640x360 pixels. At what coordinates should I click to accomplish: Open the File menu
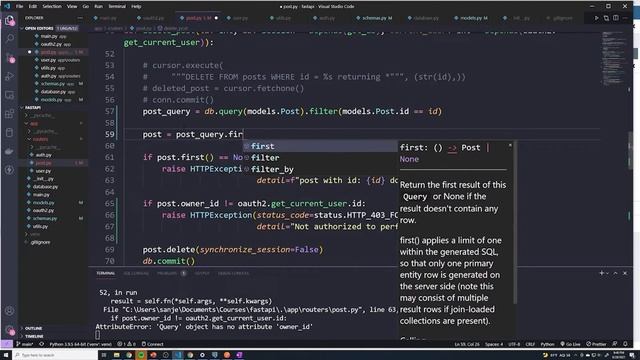[x=19, y=6]
